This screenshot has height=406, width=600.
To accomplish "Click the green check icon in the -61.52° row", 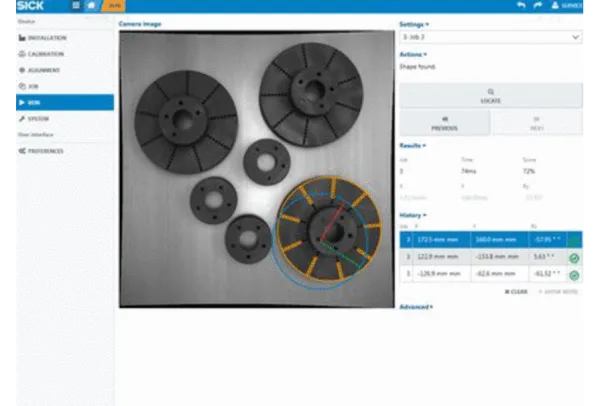I will (574, 275).
